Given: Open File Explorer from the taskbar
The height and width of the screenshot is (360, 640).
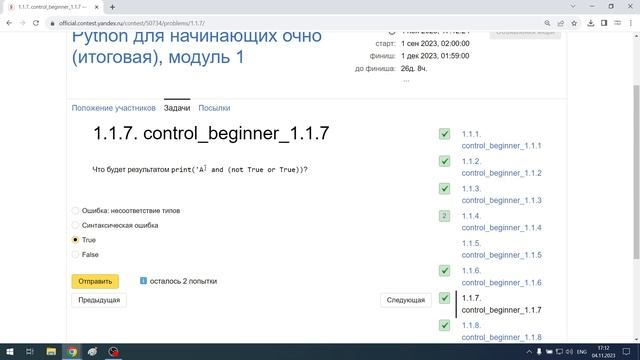Looking at the screenshot, I should point(51,351).
